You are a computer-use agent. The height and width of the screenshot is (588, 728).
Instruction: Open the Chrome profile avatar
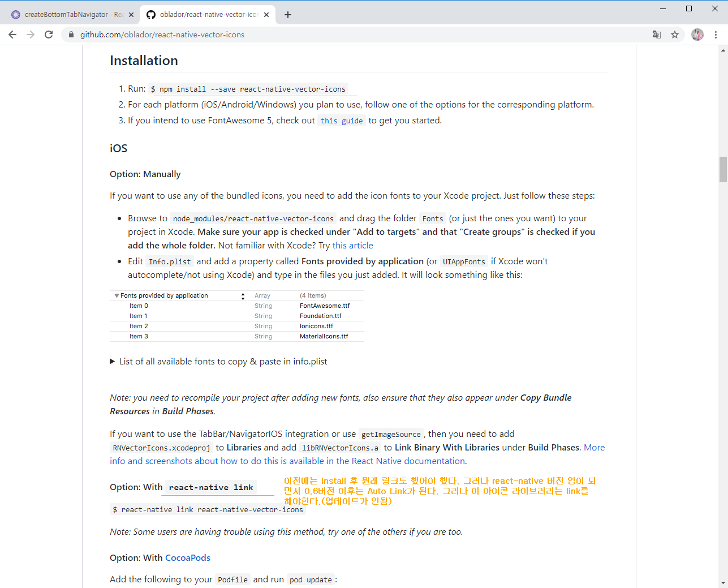point(697,35)
